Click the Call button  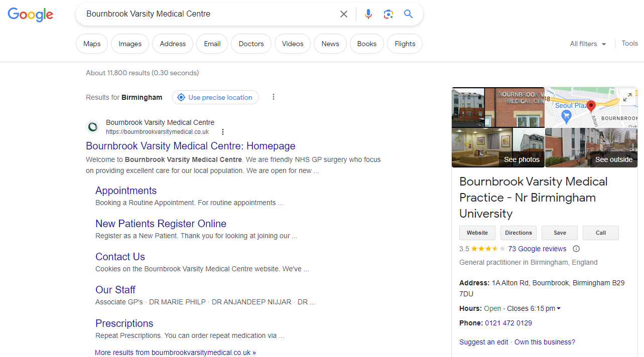tap(601, 233)
